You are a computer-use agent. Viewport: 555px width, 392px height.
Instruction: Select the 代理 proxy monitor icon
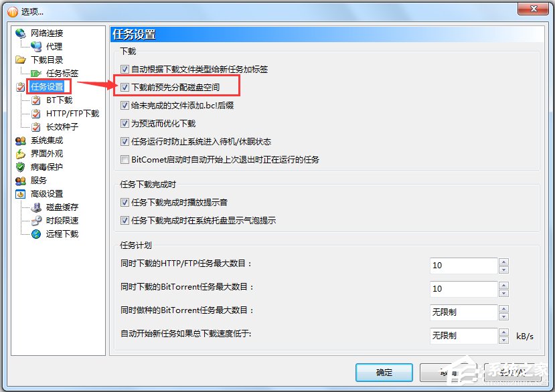pos(36,46)
